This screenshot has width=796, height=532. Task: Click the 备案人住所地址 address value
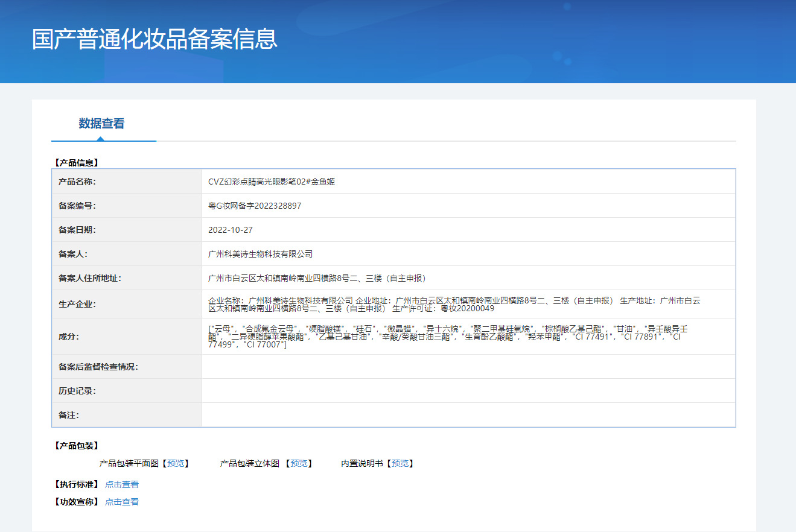(x=317, y=278)
